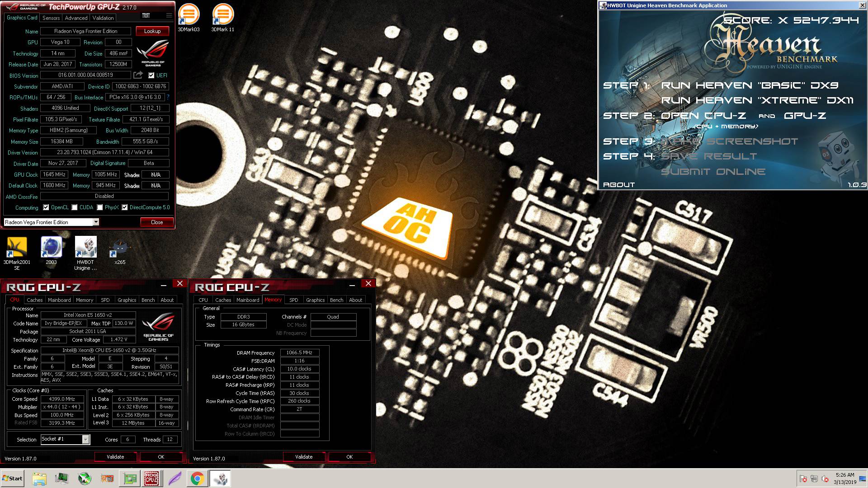Switch to the Advanced tab in GPU-Z
The height and width of the screenshot is (488, 868).
pos(76,18)
